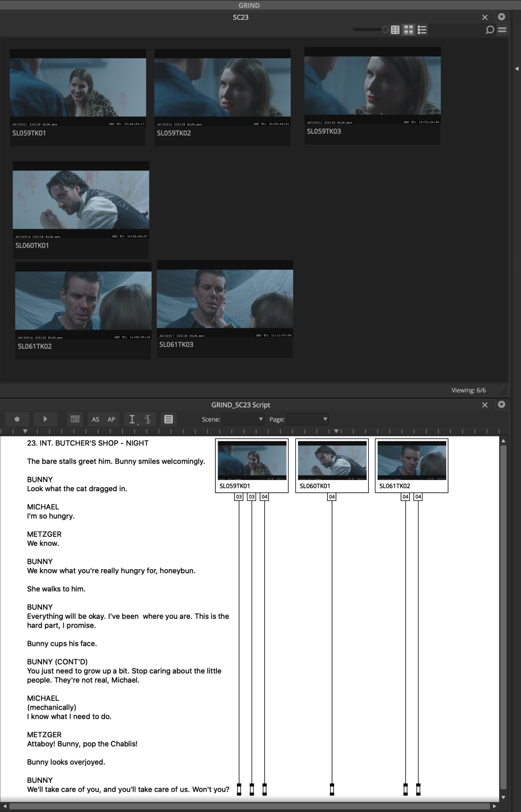521x812 pixels.
Task: Click the thumbnail size slider handle
Action: coord(385,30)
